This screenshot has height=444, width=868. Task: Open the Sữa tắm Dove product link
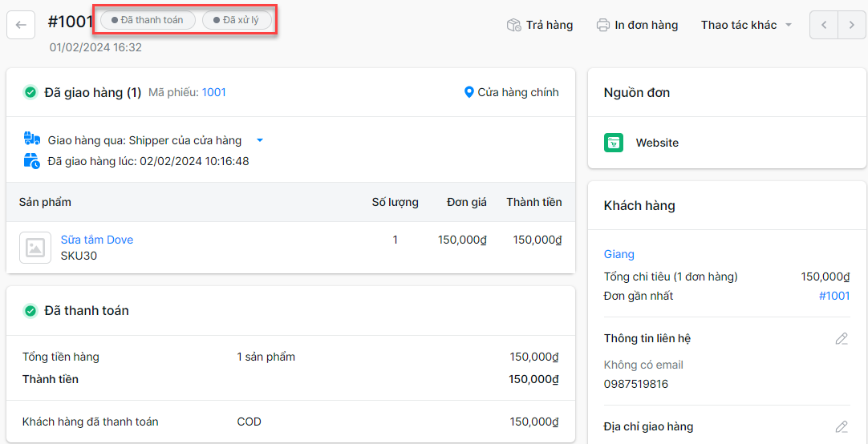(97, 240)
